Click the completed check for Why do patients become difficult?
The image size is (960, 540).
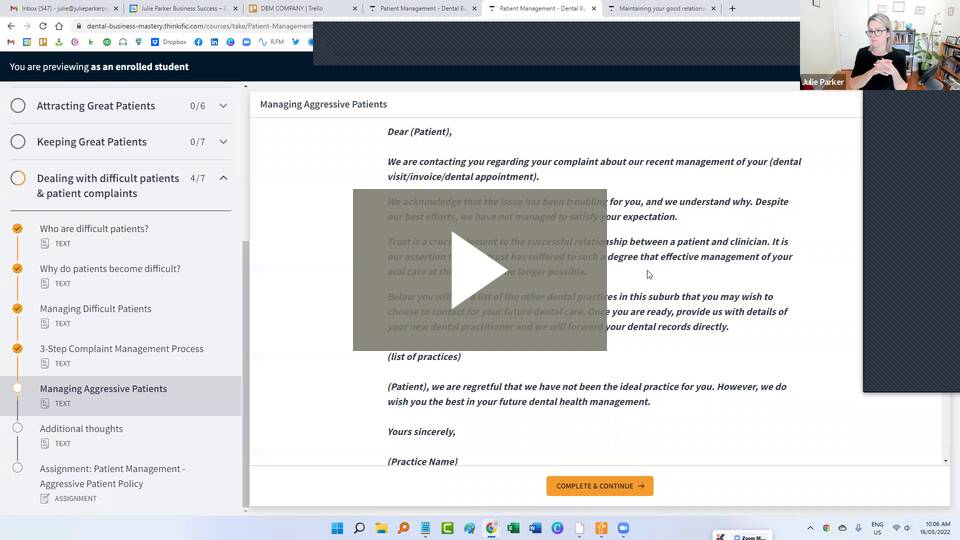point(18,268)
